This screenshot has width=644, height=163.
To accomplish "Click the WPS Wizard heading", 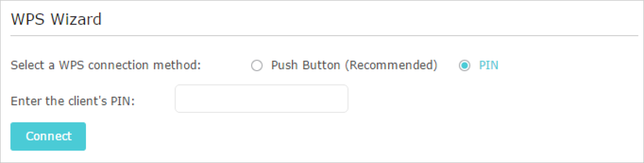I will (x=56, y=19).
